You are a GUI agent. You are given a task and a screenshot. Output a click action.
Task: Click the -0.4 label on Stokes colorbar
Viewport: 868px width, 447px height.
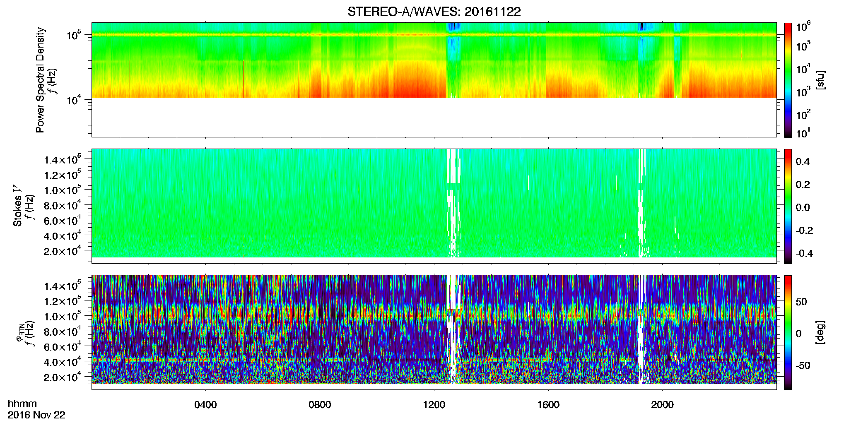[804, 253]
